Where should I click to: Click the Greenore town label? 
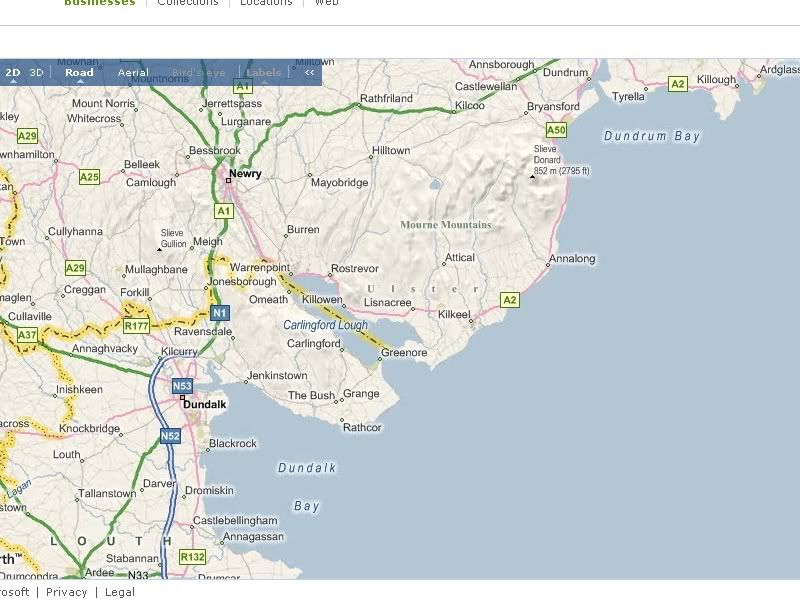coord(404,353)
